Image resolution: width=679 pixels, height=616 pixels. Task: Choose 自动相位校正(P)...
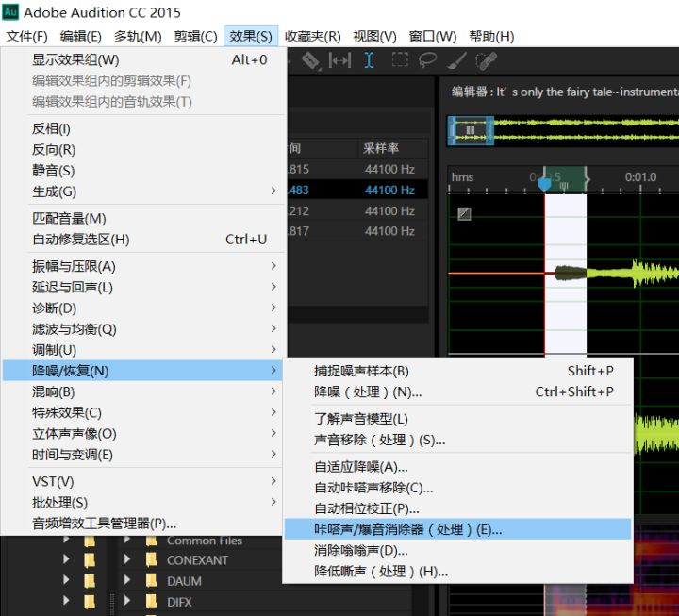point(457,508)
